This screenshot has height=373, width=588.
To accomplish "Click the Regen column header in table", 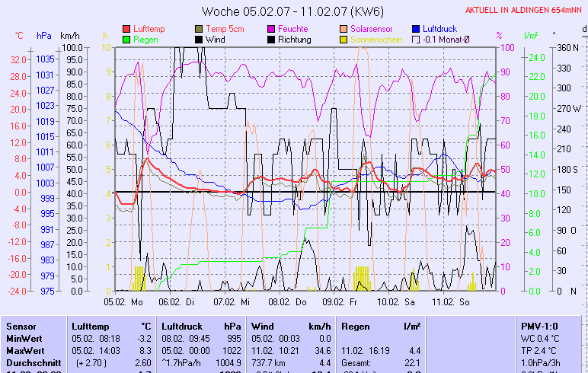I will pyautogui.click(x=356, y=326).
